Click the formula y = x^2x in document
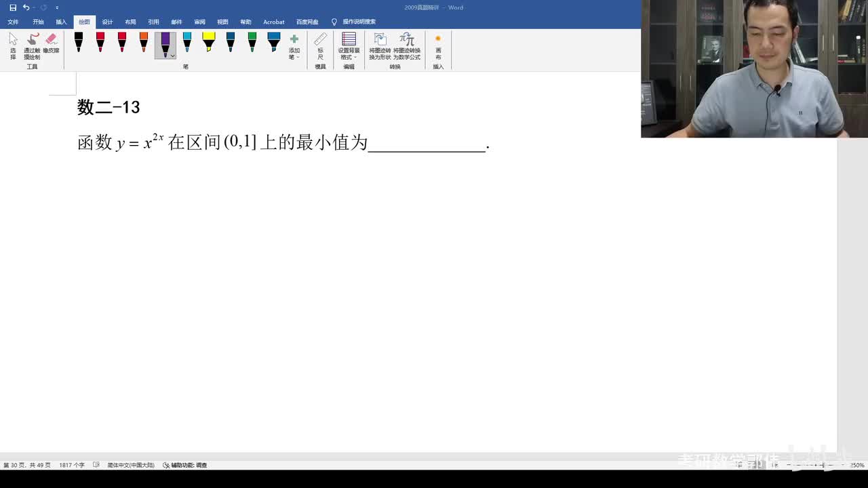868x488 pixels. tap(140, 142)
